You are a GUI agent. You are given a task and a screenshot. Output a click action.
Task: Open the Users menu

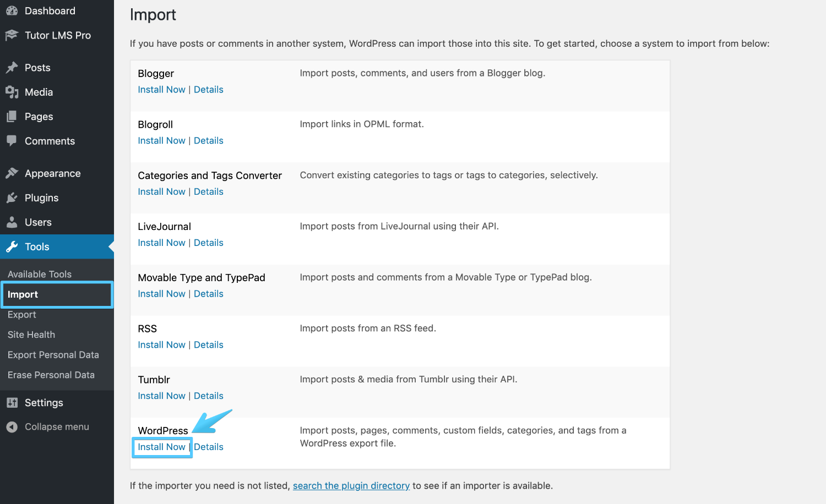tap(38, 222)
